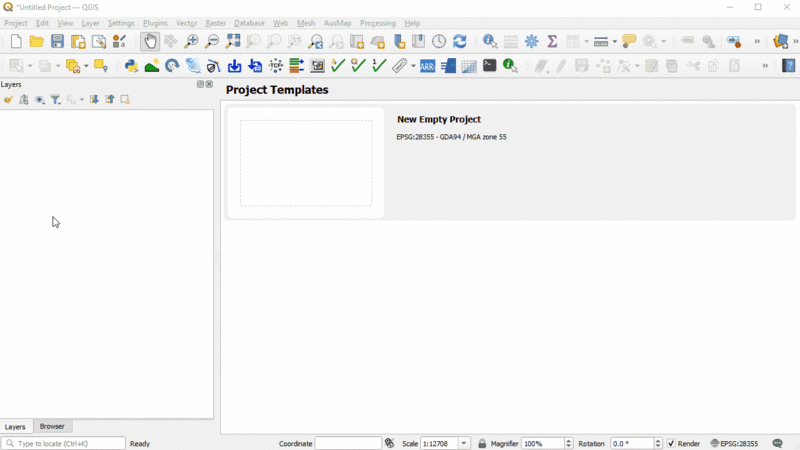Toggle the scale lock icon
The height and width of the screenshot is (450, 800).
point(482,443)
